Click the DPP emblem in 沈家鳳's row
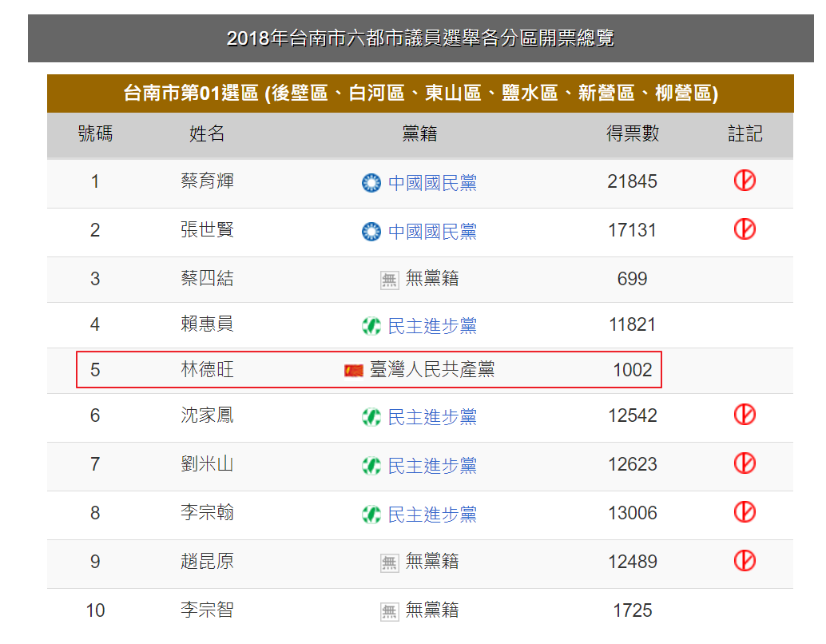Image resolution: width=826 pixels, height=644 pixels. tap(371, 417)
